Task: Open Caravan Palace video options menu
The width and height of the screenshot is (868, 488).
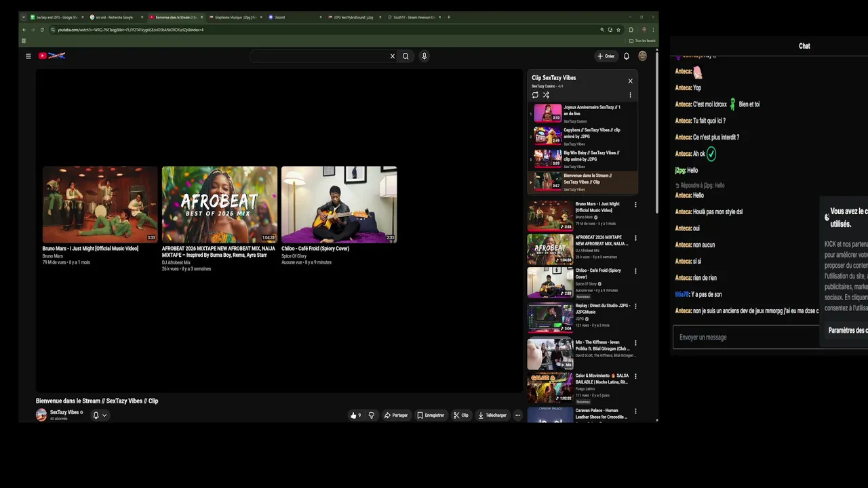Action: 635,411
